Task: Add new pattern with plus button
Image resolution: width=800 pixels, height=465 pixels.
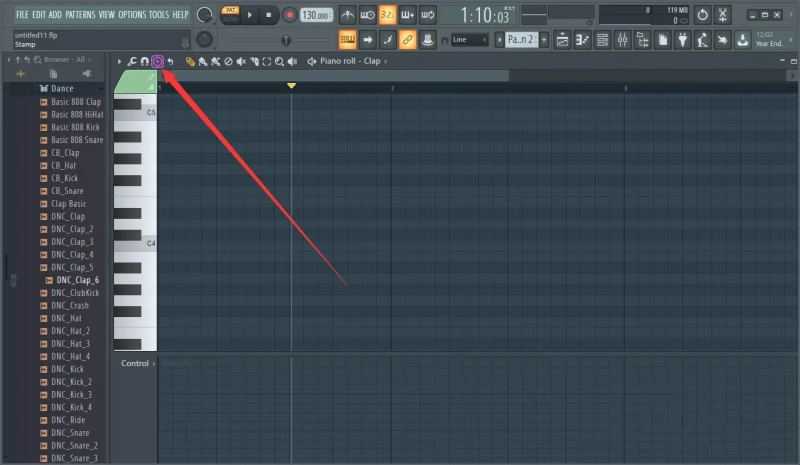Action: tap(544, 40)
